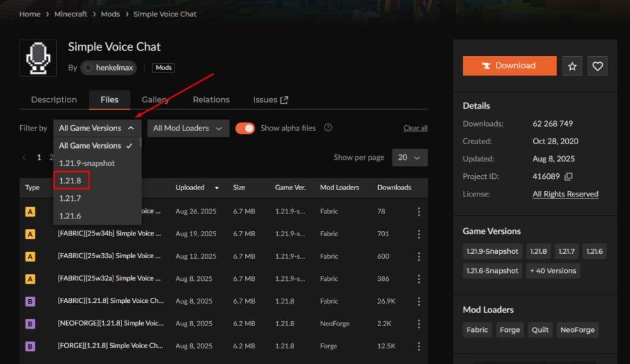
Task: Click the Clear all filters link
Action: tap(415, 128)
